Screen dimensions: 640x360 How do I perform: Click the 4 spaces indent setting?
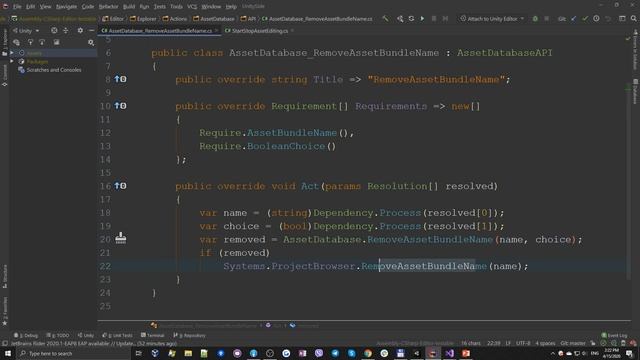545,343
